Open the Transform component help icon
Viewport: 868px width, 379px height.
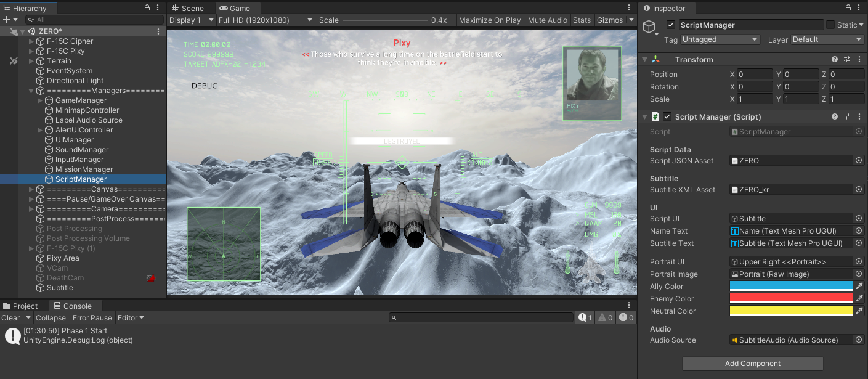point(835,60)
